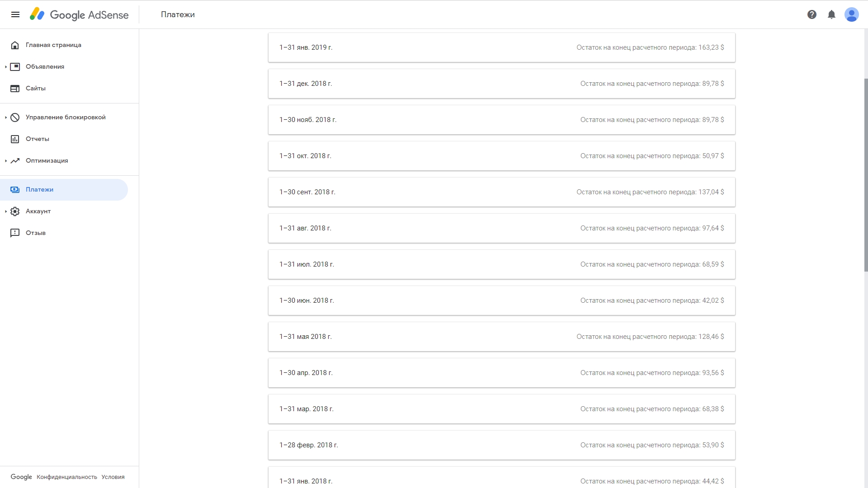This screenshot has width=868, height=488.
Task: Expand the Управление блокировкой arrow
Action: (6, 117)
